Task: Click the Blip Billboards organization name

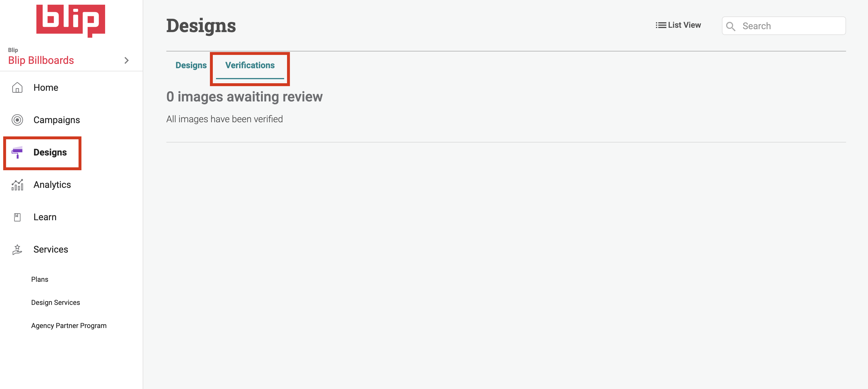Action: point(41,60)
